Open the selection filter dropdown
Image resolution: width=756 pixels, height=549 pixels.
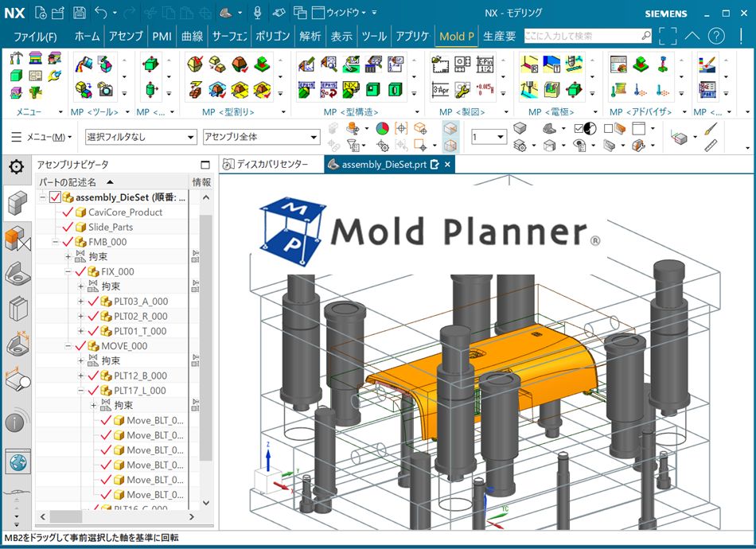click(140, 138)
